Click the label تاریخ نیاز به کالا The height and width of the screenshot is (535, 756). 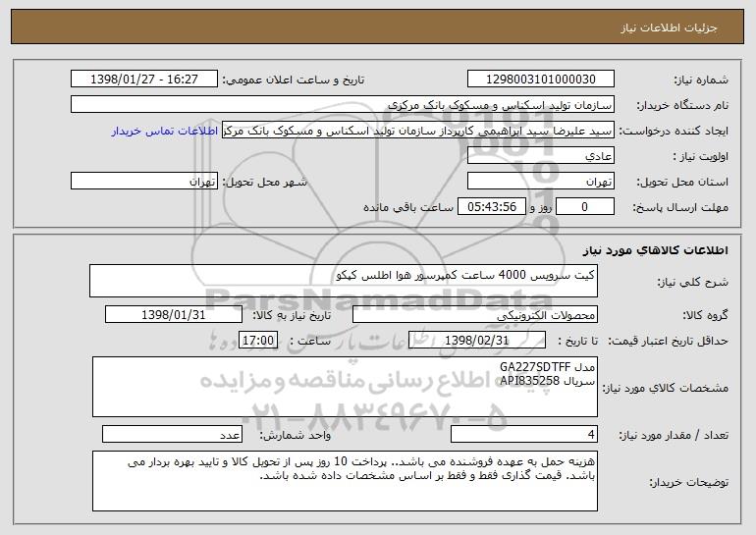292,315
